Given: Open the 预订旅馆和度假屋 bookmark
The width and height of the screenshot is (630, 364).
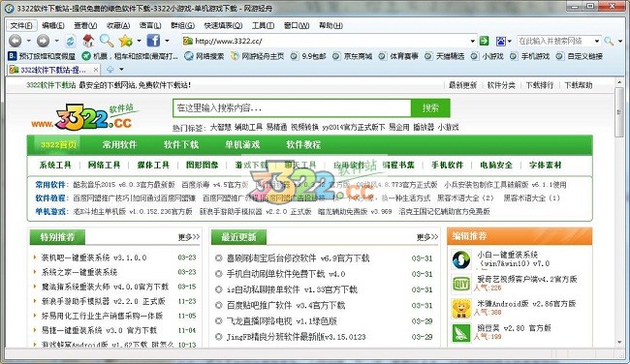Looking at the screenshot, I should click(43, 56).
